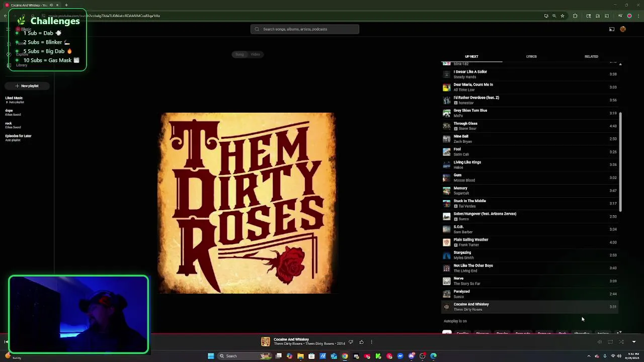Play Sober/Hungover (feat. Arizona Zervas)

[x=529, y=216]
